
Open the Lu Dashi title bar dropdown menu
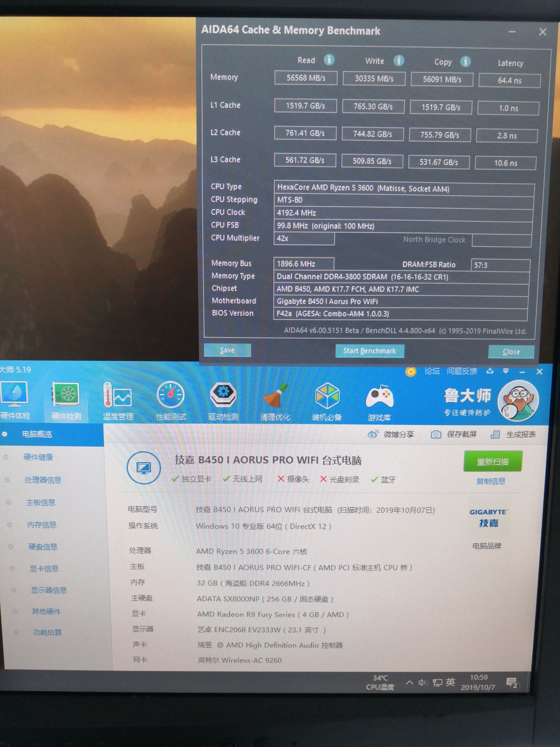506,372
